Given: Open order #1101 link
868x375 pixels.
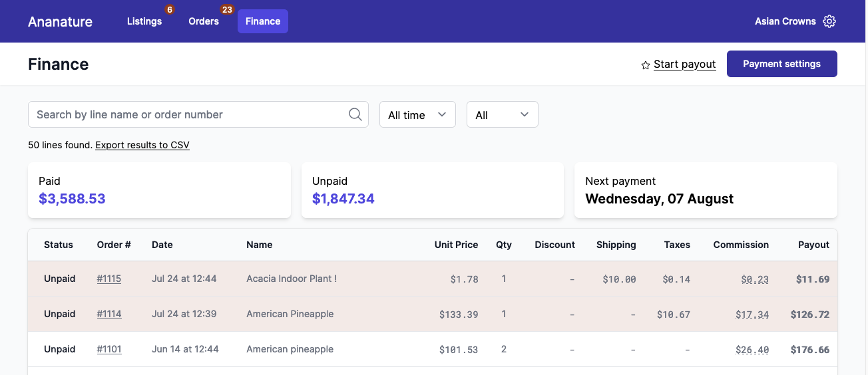Looking at the screenshot, I should coord(109,349).
